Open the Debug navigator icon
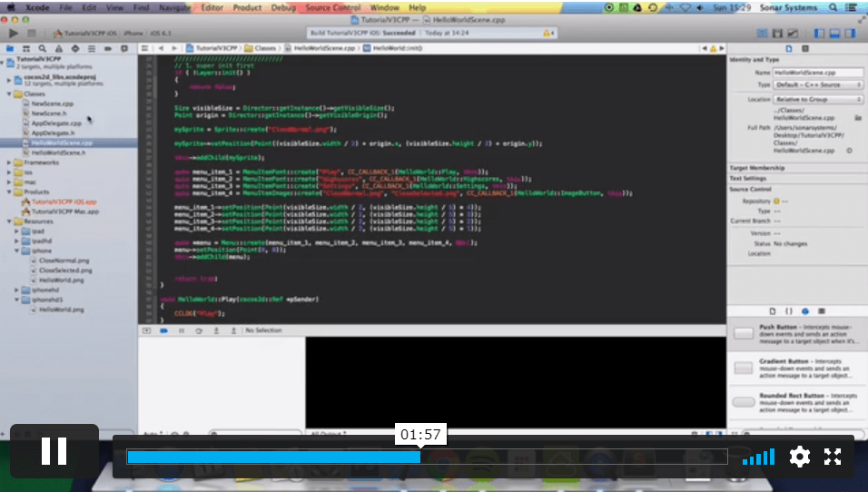The height and width of the screenshot is (492, 868). 92,49
